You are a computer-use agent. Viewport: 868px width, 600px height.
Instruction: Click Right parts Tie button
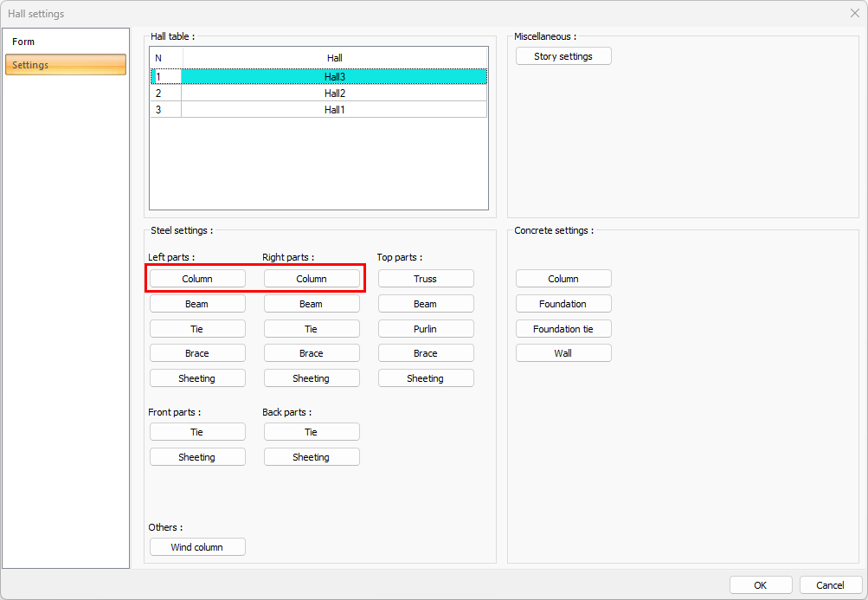pyautogui.click(x=312, y=329)
